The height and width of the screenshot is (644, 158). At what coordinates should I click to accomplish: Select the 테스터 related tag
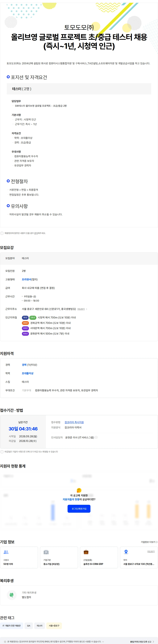[x=40, y=625]
